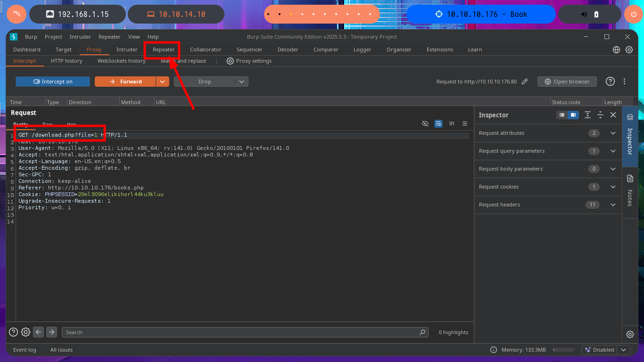Switch to the Dashboard tab
Viewport: 644px width, 362px height.
(27, 49)
